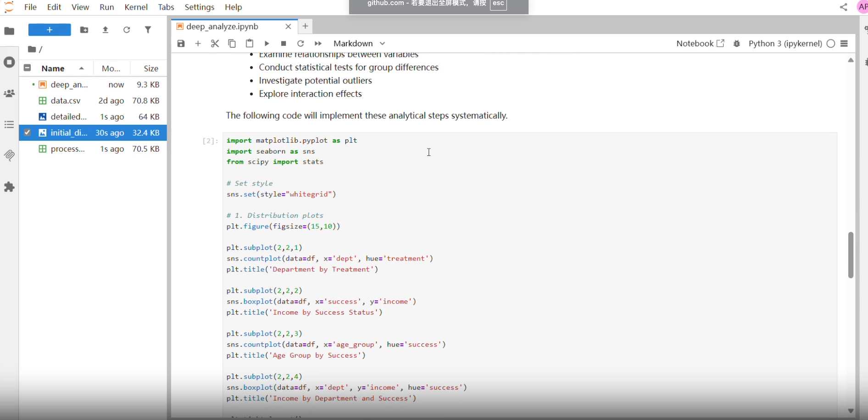Interrupt the kernel with the stop icon

click(284, 44)
